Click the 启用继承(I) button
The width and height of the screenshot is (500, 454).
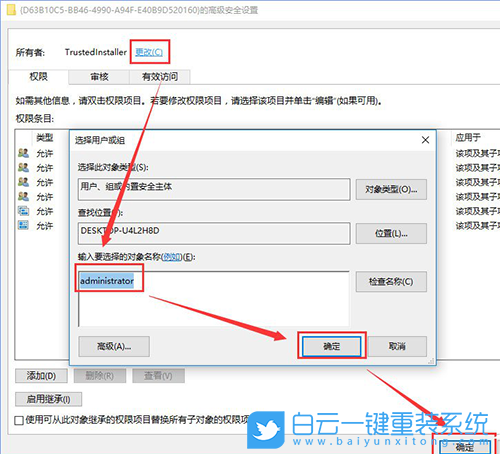pos(48,399)
